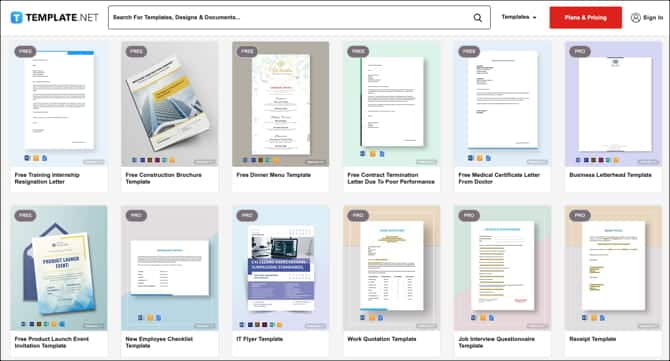Open the Work Quotation Template title link
Viewport: 670px width, 361px height.
[x=382, y=339]
